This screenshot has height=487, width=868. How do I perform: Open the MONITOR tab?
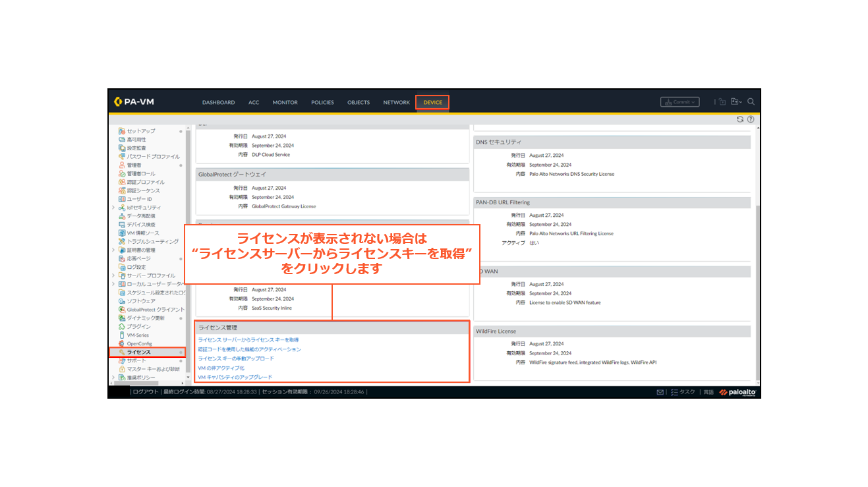click(285, 103)
